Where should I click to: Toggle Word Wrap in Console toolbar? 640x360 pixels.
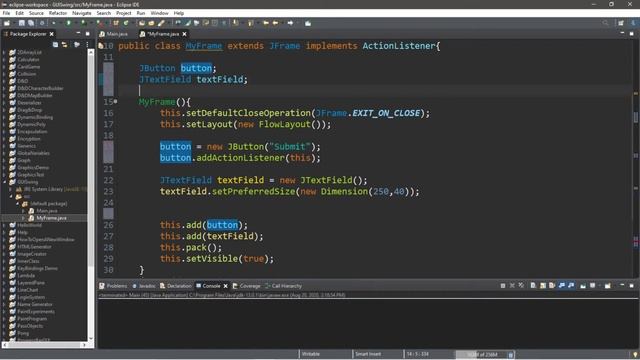click(x=552, y=286)
